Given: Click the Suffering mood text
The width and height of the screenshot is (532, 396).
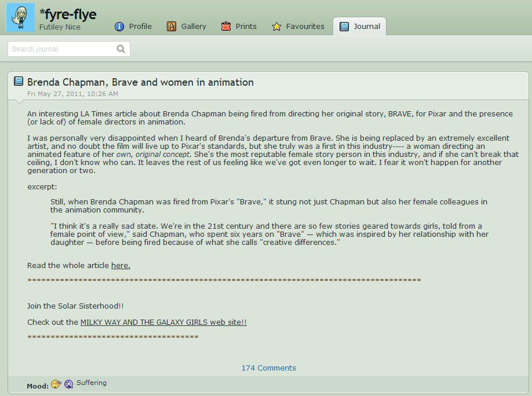Looking at the screenshot, I should point(92,383).
